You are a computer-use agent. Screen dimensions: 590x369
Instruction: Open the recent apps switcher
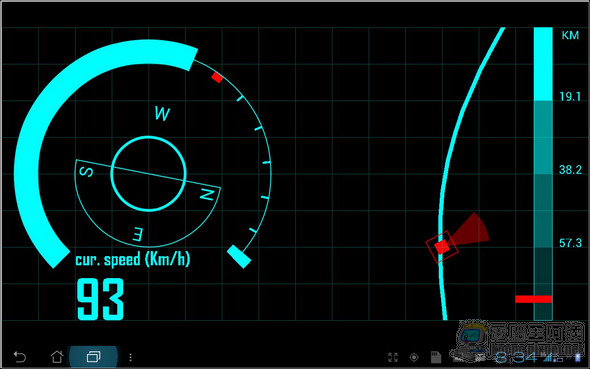click(93, 357)
